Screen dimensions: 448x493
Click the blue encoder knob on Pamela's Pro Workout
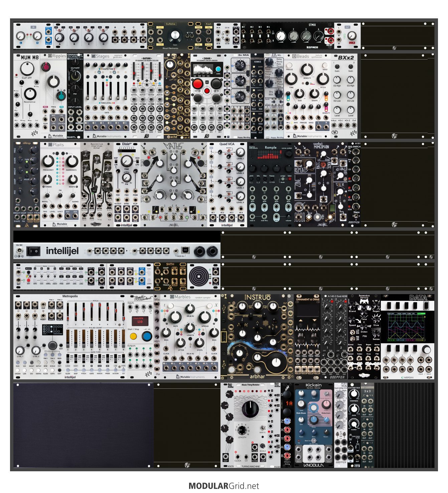147,336
